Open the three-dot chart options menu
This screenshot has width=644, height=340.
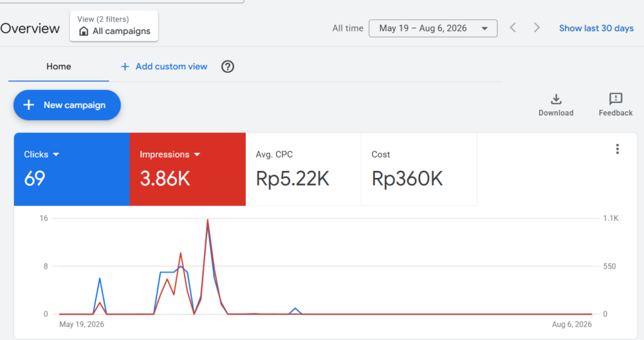click(618, 149)
